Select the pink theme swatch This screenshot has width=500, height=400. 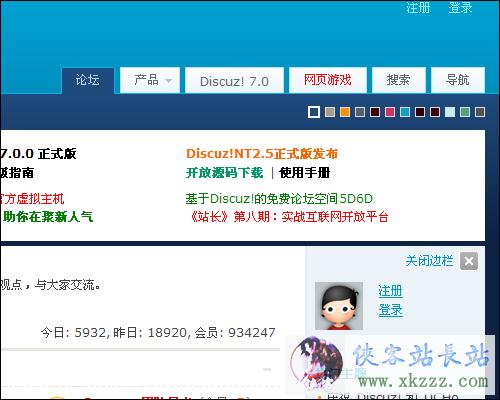tap(390, 112)
